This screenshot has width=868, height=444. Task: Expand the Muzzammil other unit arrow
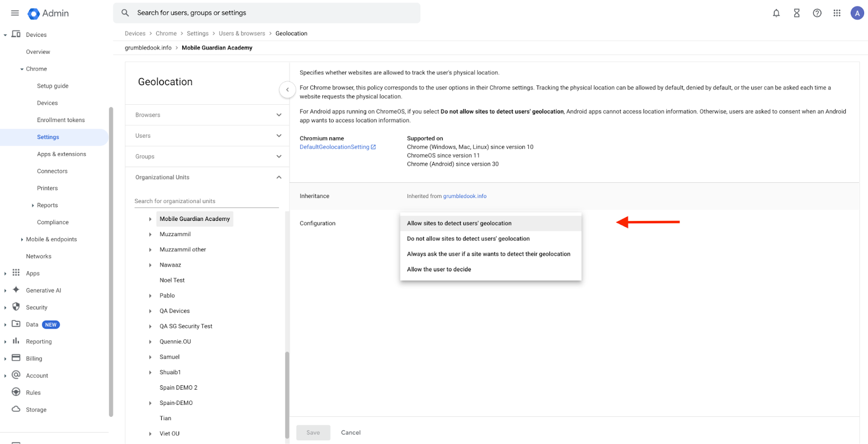(x=150, y=250)
